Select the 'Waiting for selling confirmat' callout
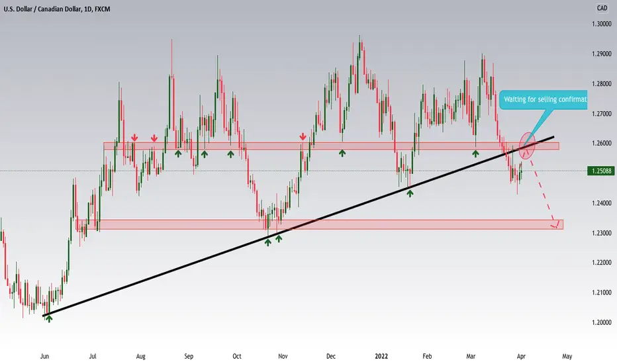Screen dimensions: 617x364 pos(545,99)
